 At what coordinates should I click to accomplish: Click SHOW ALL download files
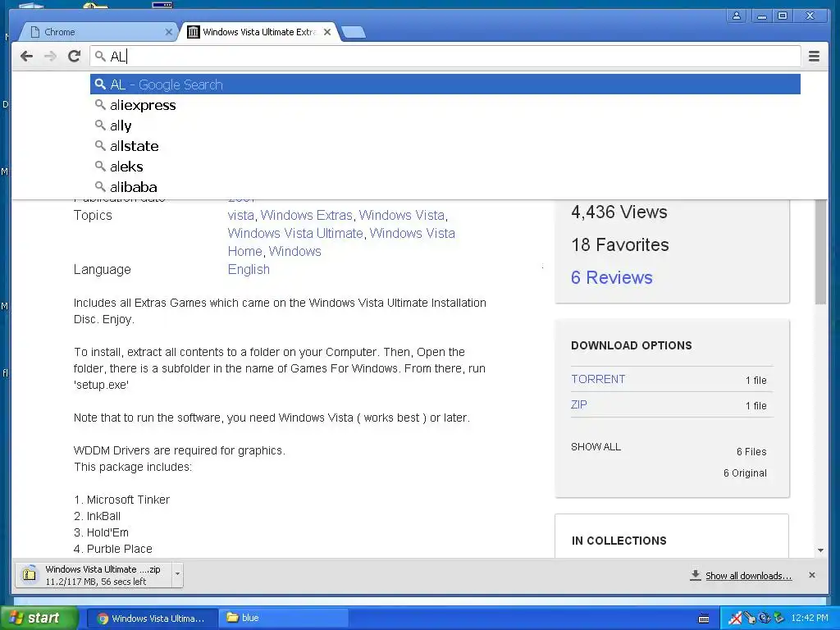point(596,447)
